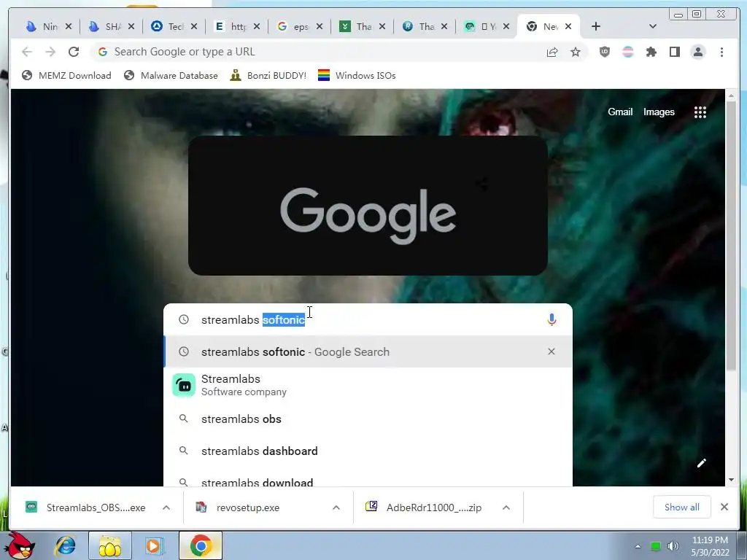Launch Internet Explorer from the taskbar
Viewport: 747px width, 560px height.
65,545
